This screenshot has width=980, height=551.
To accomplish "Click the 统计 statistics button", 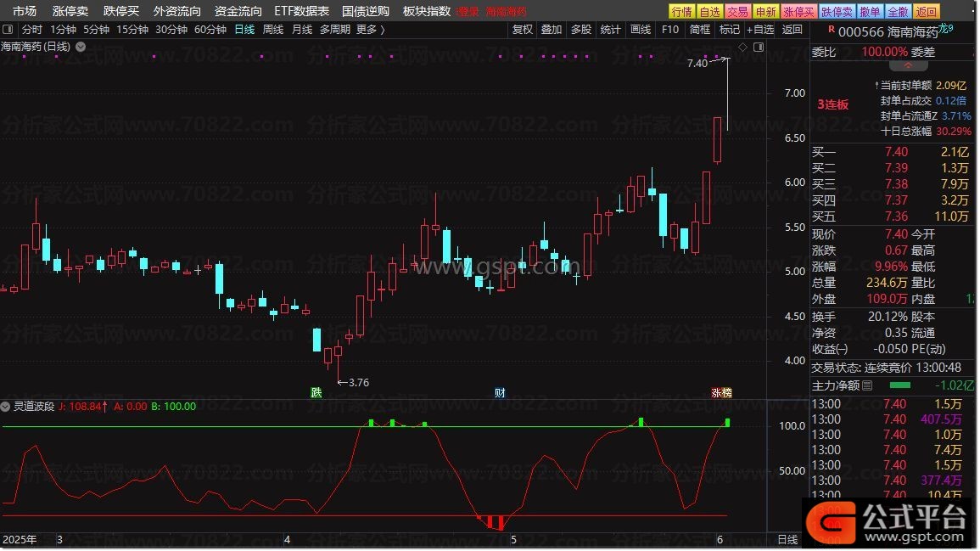I will point(611,30).
